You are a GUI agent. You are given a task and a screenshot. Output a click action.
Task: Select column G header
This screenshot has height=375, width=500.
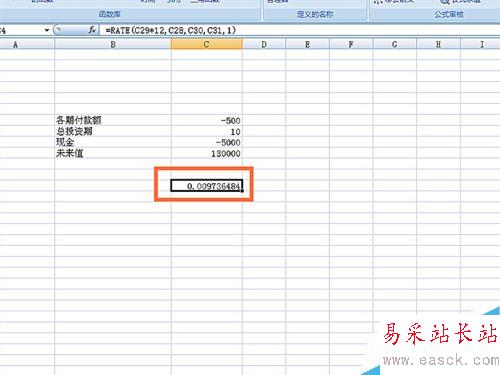[395, 44]
